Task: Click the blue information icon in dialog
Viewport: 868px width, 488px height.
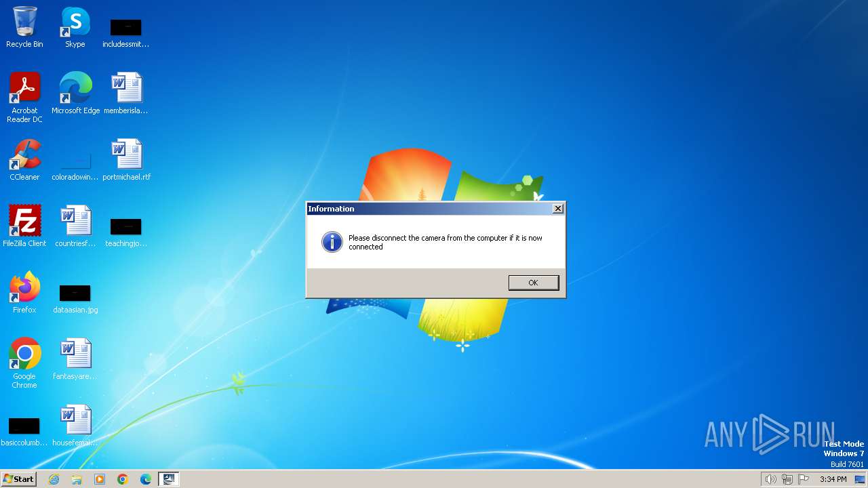Action: click(332, 242)
